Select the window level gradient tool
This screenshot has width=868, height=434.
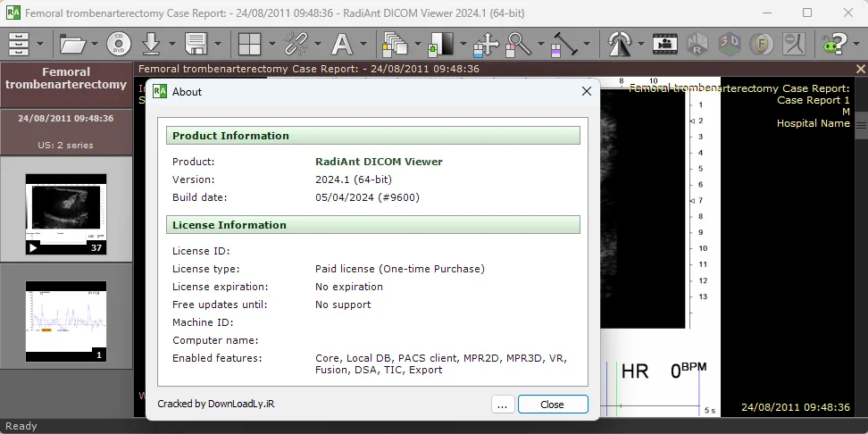[x=441, y=44]
